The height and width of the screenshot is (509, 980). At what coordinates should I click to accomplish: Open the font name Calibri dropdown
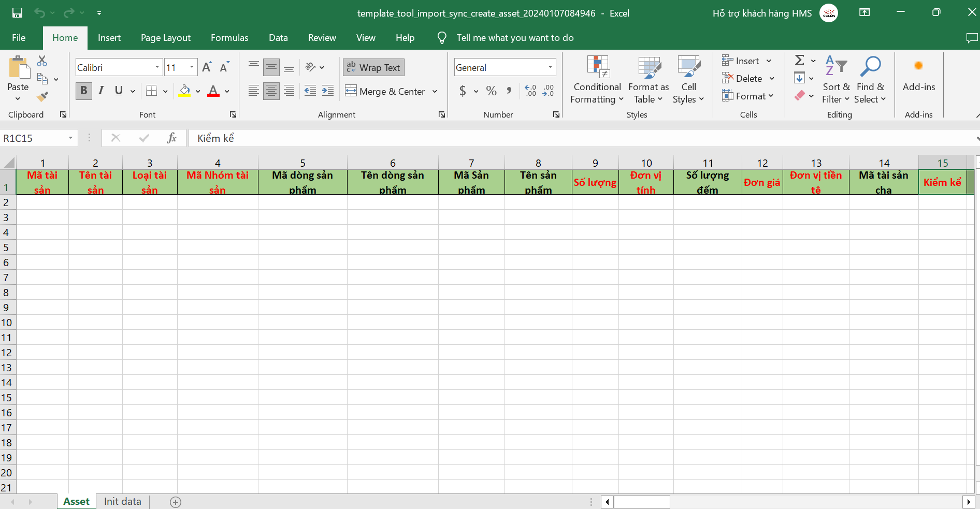(157, 67)
